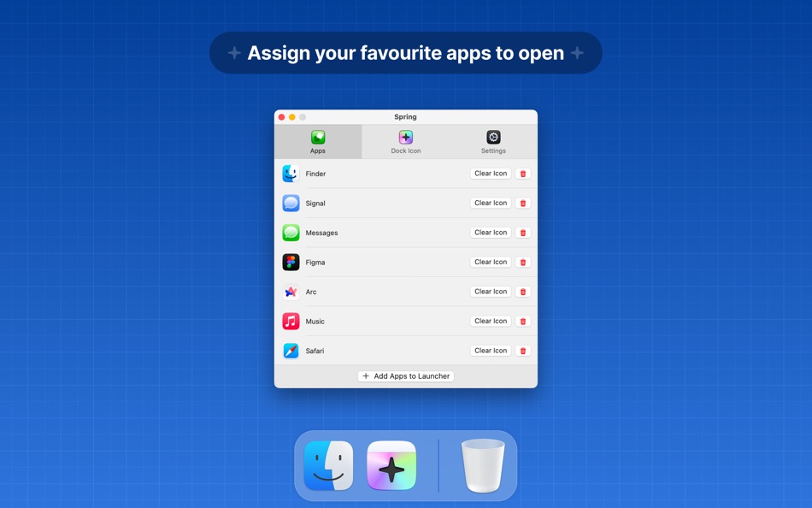Image resolution: width=812 pixels, height=508 pixels.
Task: Click the Arc browser icon
Action: point(291,292)
